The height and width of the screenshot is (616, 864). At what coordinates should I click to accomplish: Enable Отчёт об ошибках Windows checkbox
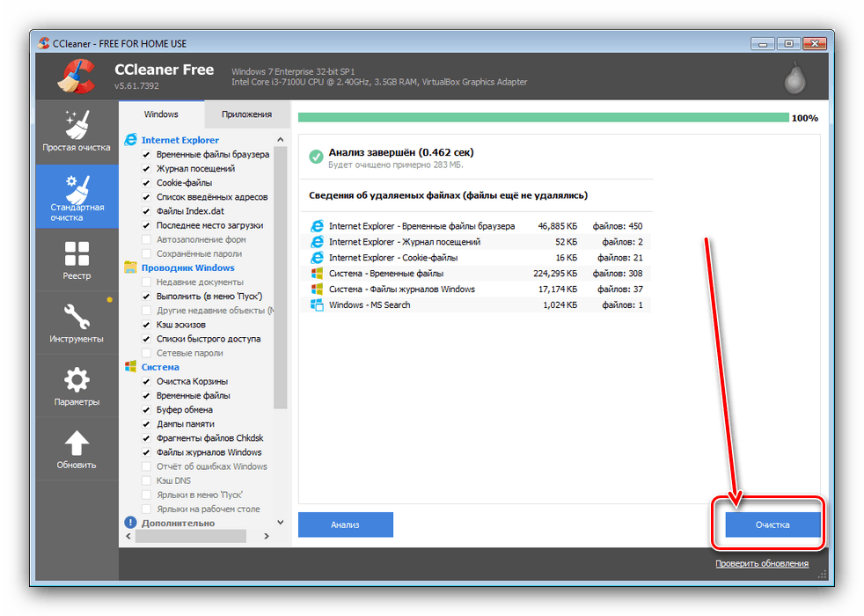[147, 466]
